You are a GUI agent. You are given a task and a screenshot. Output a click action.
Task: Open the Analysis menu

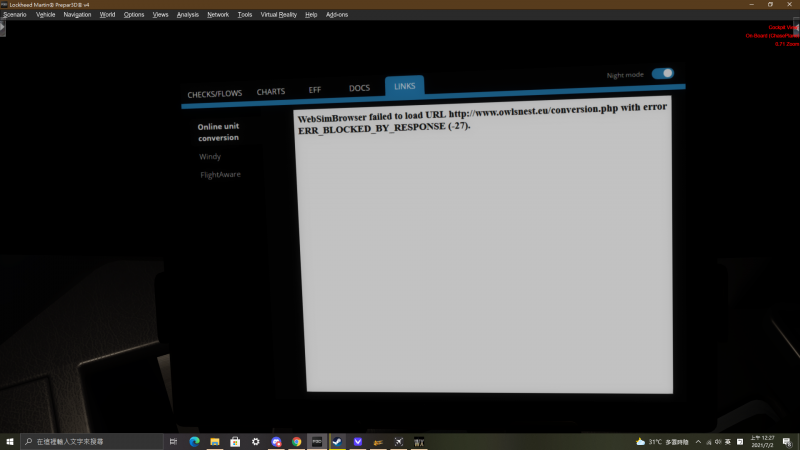[x=187, y=15]
